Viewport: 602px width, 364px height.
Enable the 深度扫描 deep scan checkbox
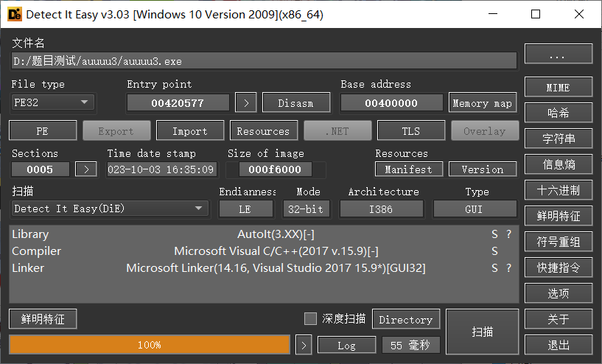(310, 319)
